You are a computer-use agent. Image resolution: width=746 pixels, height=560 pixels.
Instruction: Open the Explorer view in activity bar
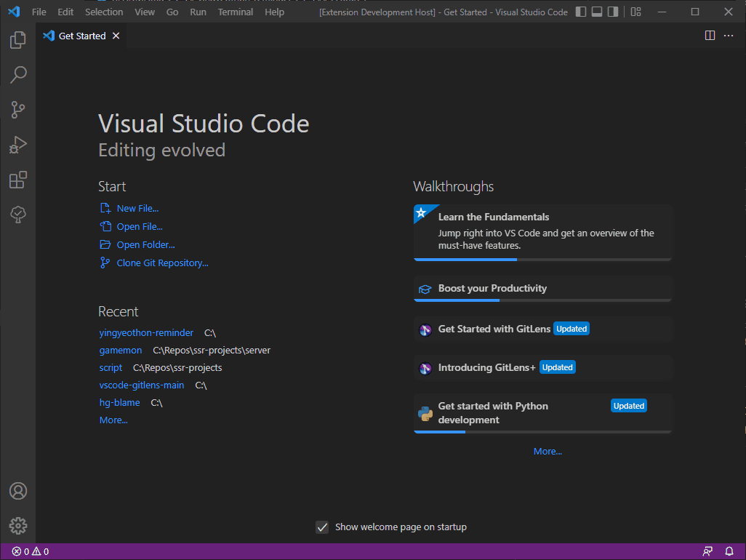click(17, 40)
